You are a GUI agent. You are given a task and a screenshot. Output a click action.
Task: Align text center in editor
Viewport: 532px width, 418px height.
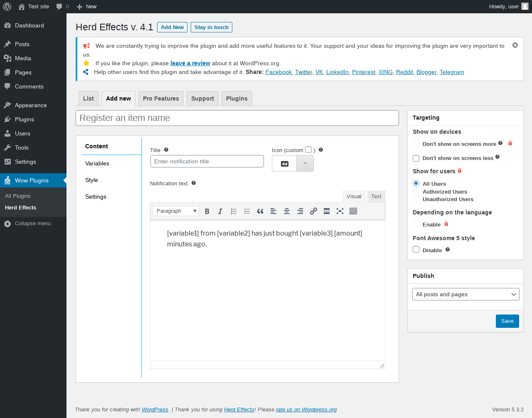point(287,211)
